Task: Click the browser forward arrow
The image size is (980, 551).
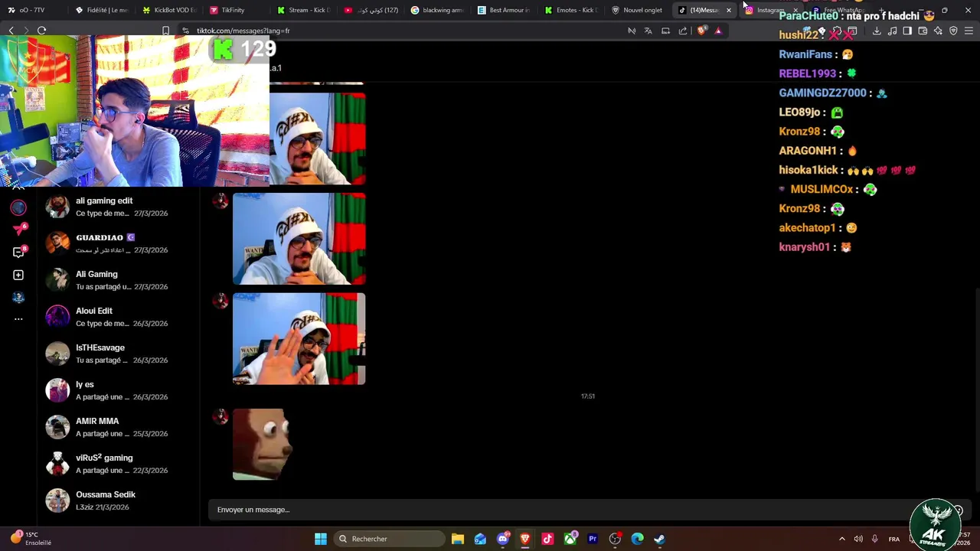Action: (x=26, y=31)
